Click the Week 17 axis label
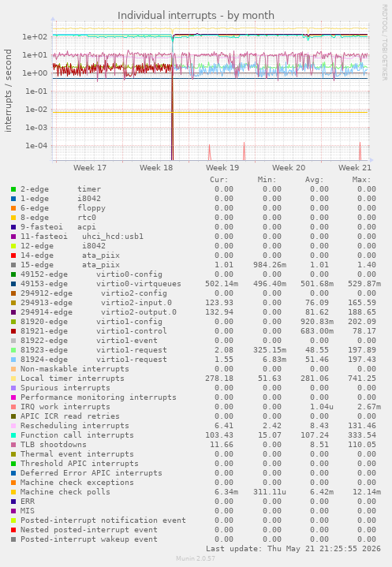The height and width of the screenshot is (567, 392). click(x=90, y=168)
